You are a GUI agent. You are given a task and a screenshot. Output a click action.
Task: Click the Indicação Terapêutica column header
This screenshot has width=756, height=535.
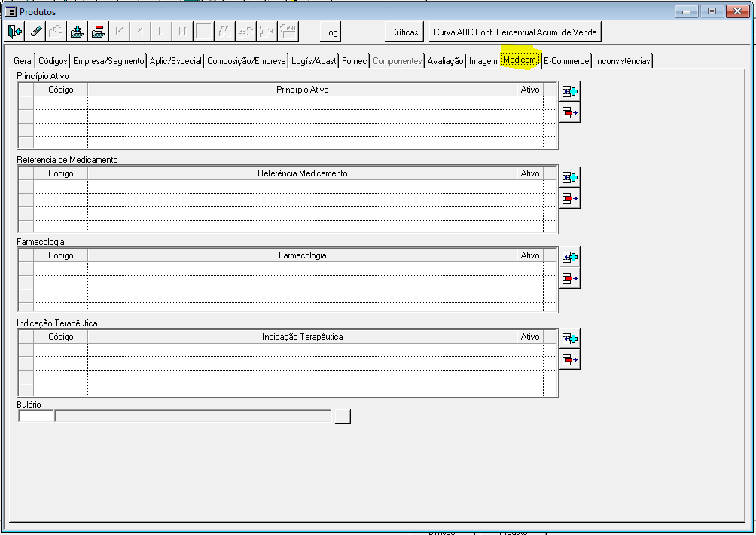pos(302,337)
